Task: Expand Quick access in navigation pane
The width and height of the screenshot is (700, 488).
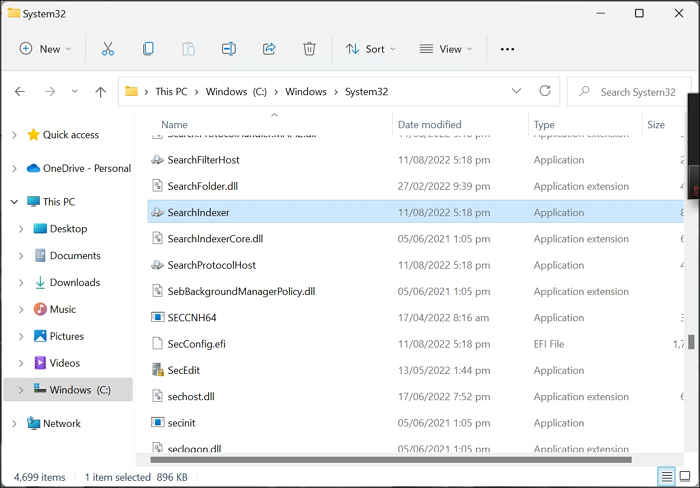Action: point(14,135)
